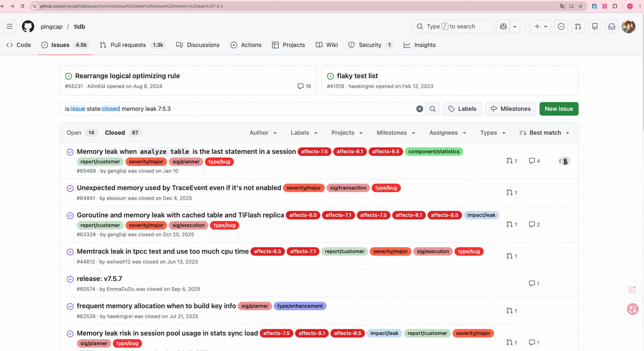The height and width of the screenshot is (351, 644).
Task: Open the Labels page button
Action: click(x=462, y=109)
